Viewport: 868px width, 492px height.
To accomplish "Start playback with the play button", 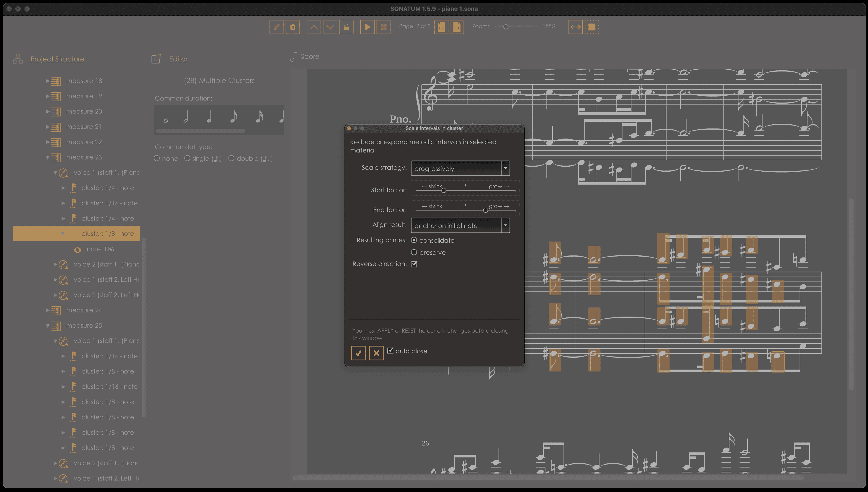I will tap(367, 27).
